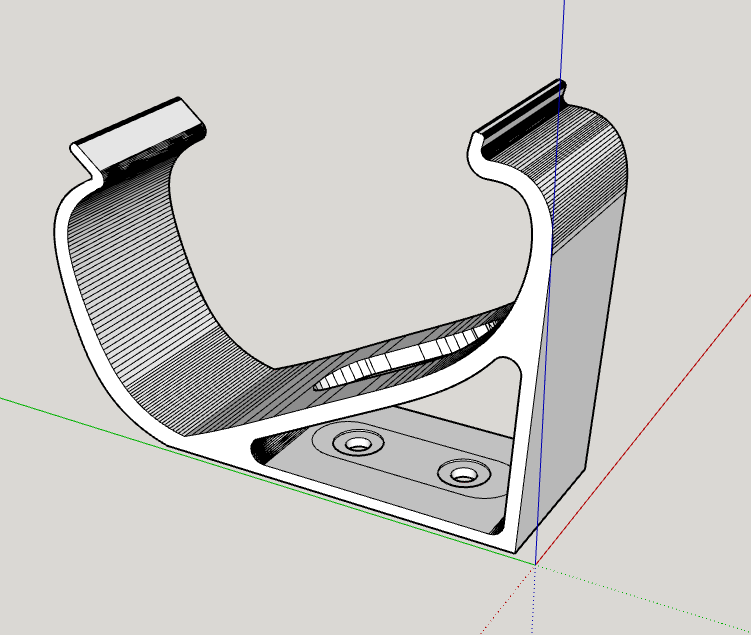Select the right countersunk screw hole

(x=463, y=473)
